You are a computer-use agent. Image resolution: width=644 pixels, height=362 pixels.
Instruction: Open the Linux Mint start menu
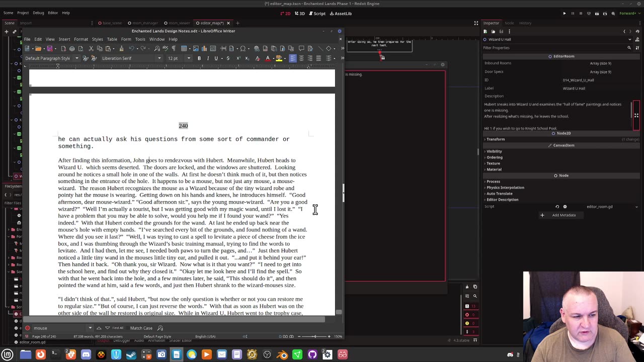pyautogui.click(x=8, y=354)
